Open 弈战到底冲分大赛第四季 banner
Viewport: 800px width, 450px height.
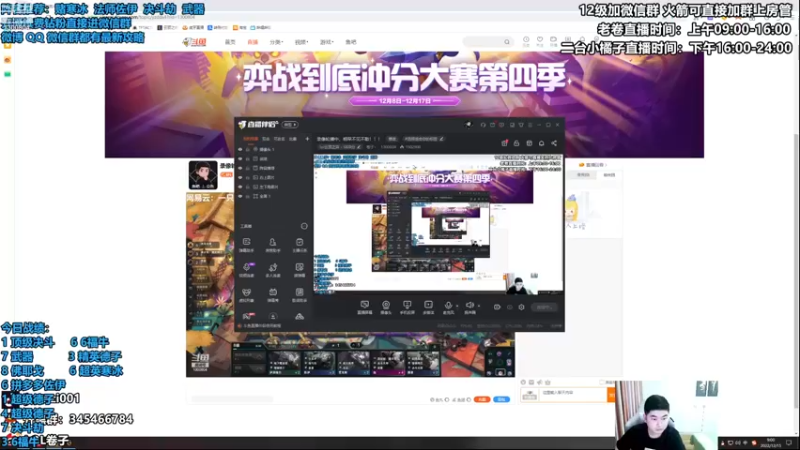click(404, 105)
